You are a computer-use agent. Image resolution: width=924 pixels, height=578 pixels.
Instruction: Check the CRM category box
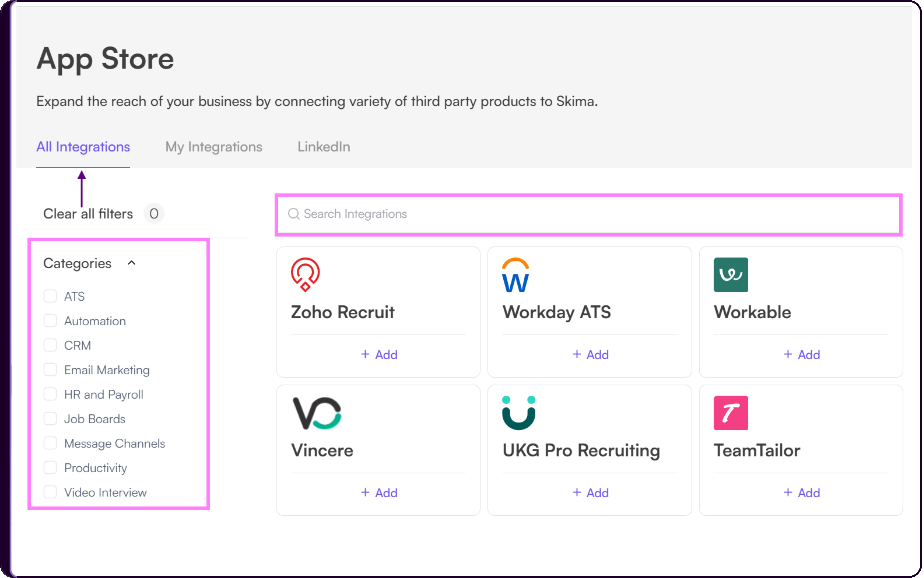[x=50, y=345]
